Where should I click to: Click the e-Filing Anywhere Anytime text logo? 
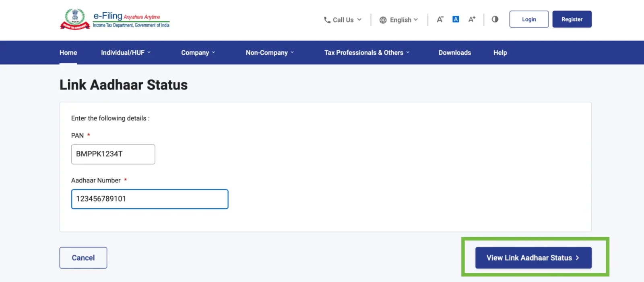[x=131, y=19]
